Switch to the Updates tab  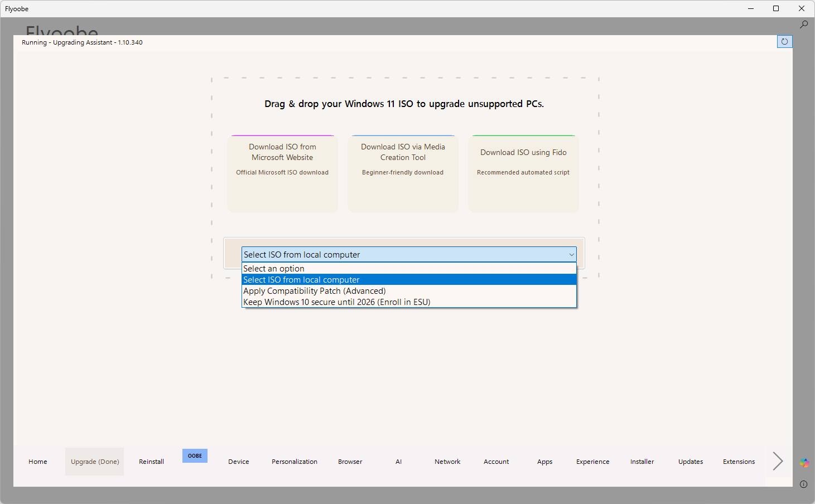pyautogui.click(x=691, y=462)
